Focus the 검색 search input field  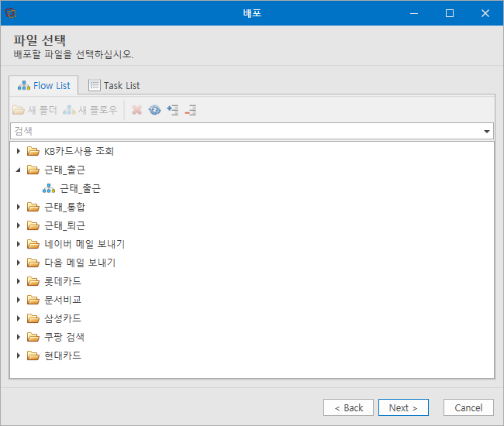pyautogui.click(x=246, y=132)
